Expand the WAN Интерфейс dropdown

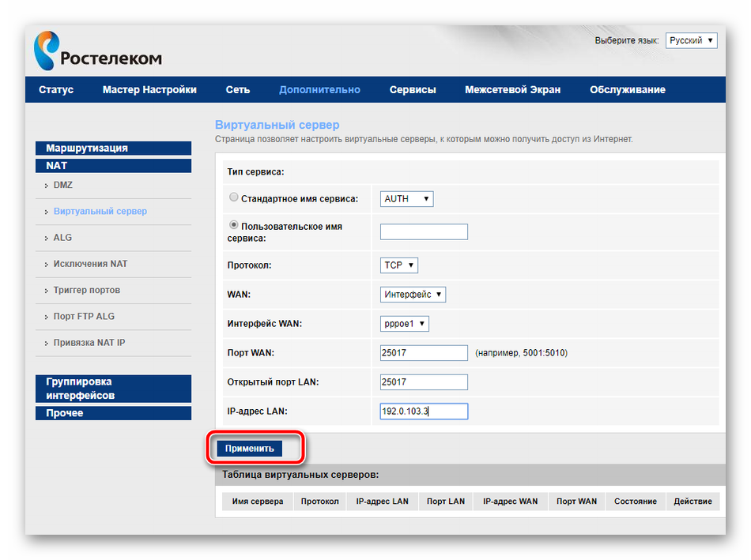click(x=413, y=295)
